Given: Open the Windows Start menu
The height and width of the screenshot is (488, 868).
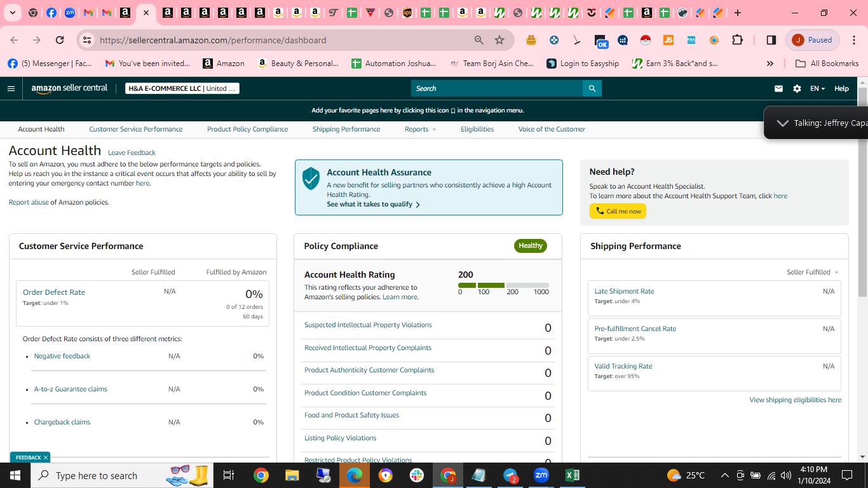Looking at the screenshot, I should 15,475.
